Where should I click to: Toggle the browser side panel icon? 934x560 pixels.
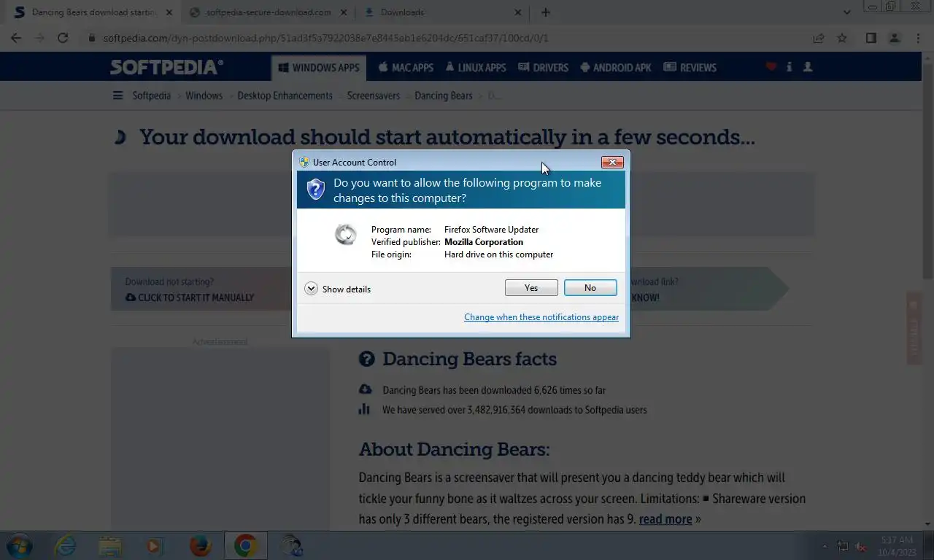pyautogui.click(x=871, y=38)
